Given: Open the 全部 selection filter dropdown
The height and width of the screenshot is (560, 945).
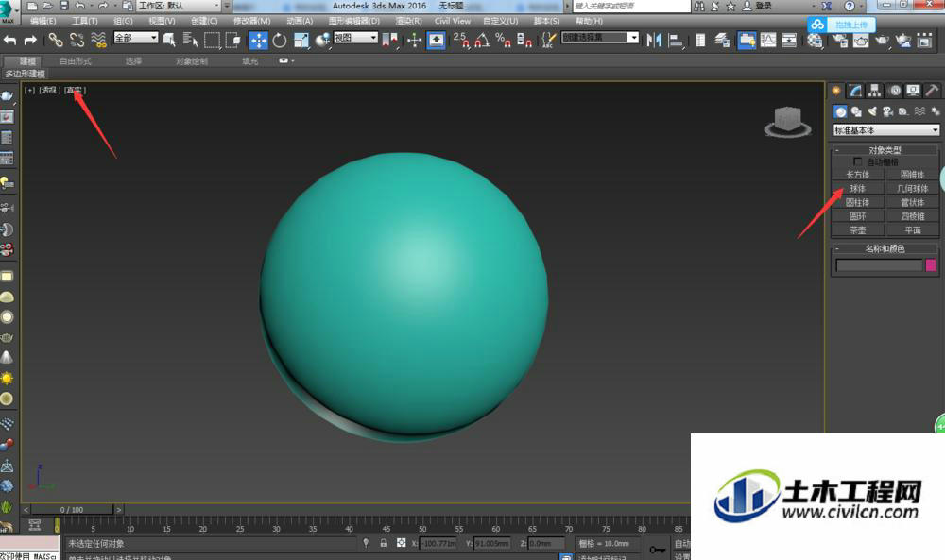Looking at the screenshot, I should (x=136, y=38).
